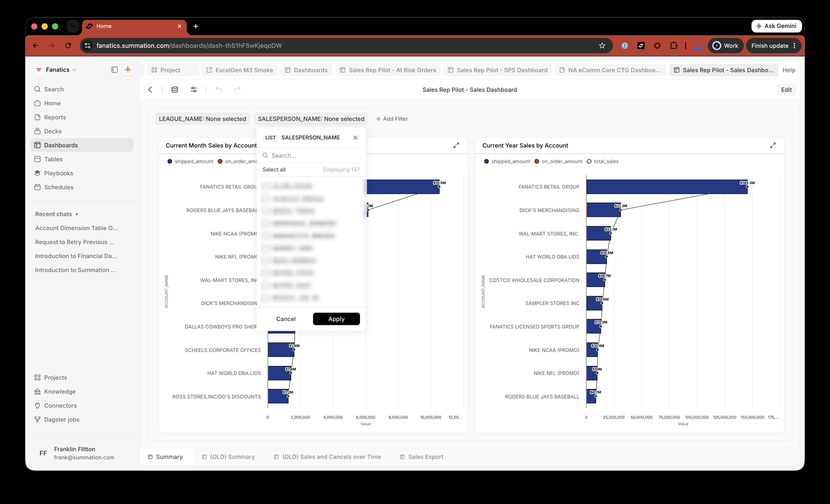830x504 pixels.
Task: Click the dashboard back chevron icon
Action: click(150, 89)
